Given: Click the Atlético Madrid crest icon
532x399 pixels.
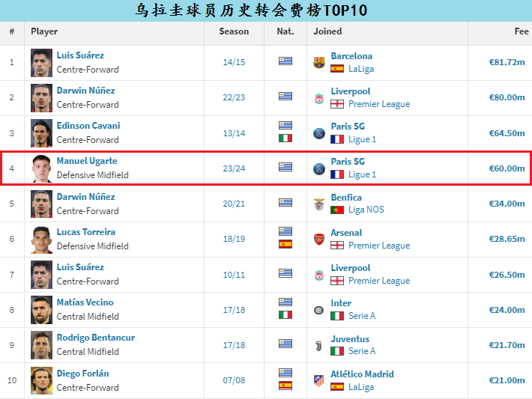Looking at the screenshot, I should coord(319,380).
